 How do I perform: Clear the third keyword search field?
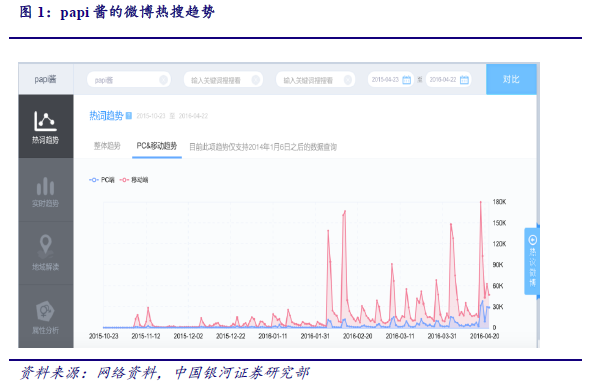[x=348, y=80]
